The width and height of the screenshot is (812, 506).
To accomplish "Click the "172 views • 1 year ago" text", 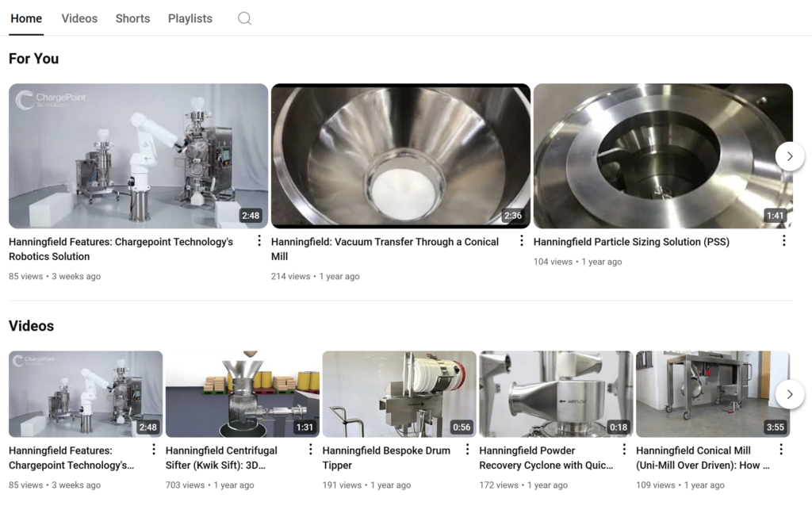I will coord(523,485).
